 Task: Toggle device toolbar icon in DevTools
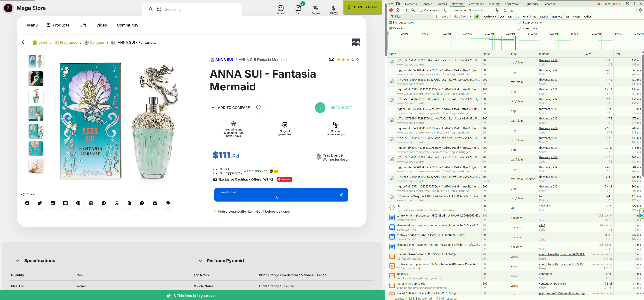click(x=398, y=4)
